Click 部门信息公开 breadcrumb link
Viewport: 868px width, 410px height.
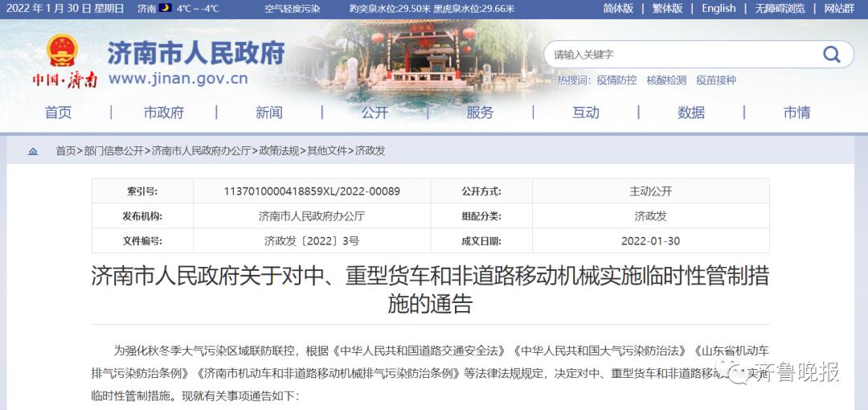pos(113,150)
